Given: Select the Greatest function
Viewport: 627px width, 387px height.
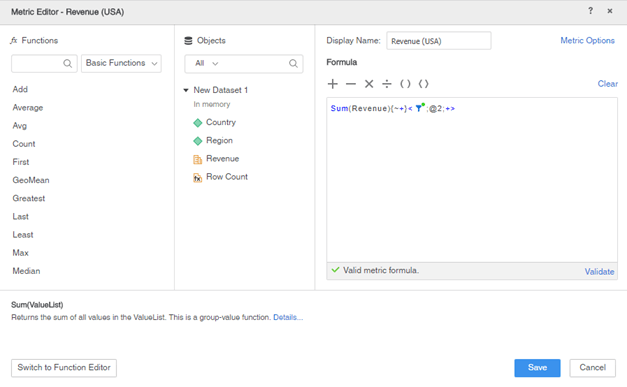Looking at the screenshot, I should click(29, 198).
